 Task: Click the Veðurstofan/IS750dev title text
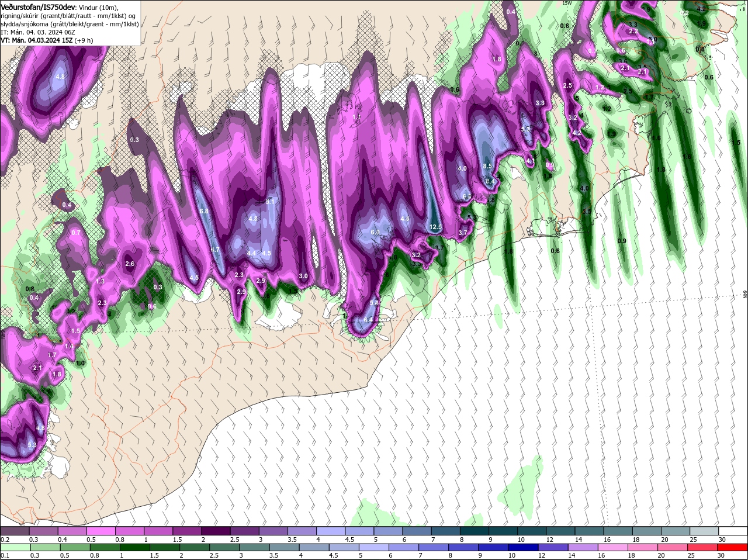[38, 6]
